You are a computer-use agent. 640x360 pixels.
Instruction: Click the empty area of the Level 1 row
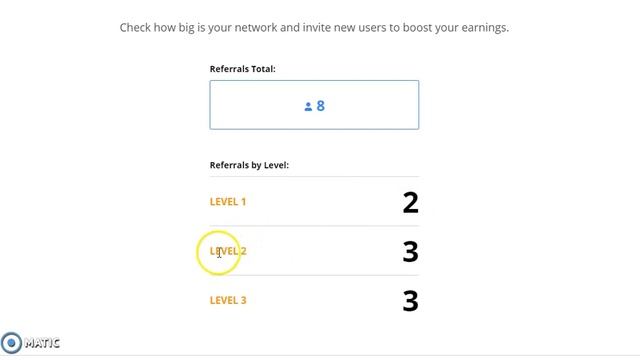tap(324, 202)
